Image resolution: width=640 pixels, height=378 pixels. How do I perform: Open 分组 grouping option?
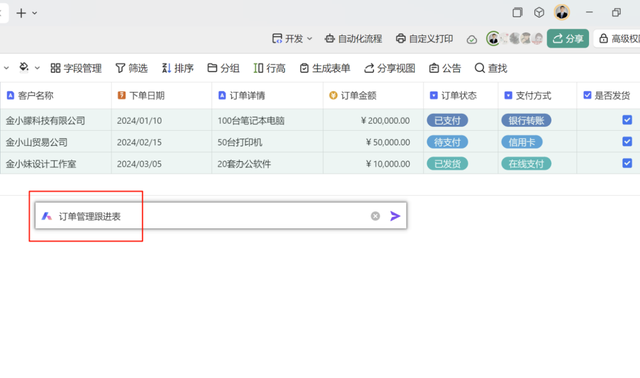point(223,68)
